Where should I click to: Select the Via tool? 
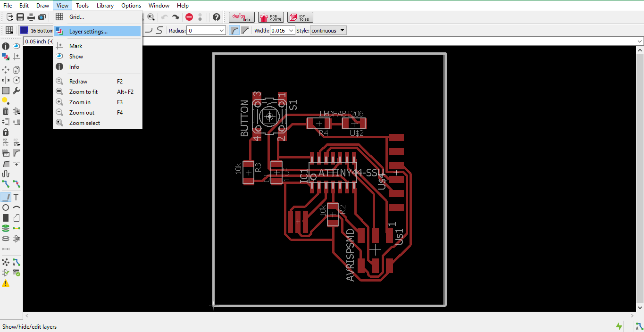click(x=6, y=228)
